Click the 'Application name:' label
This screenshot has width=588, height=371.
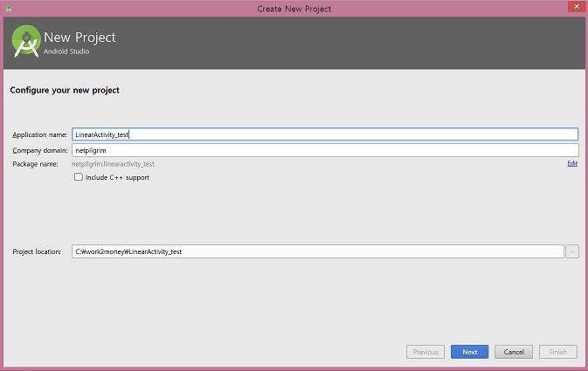[39, 135]
